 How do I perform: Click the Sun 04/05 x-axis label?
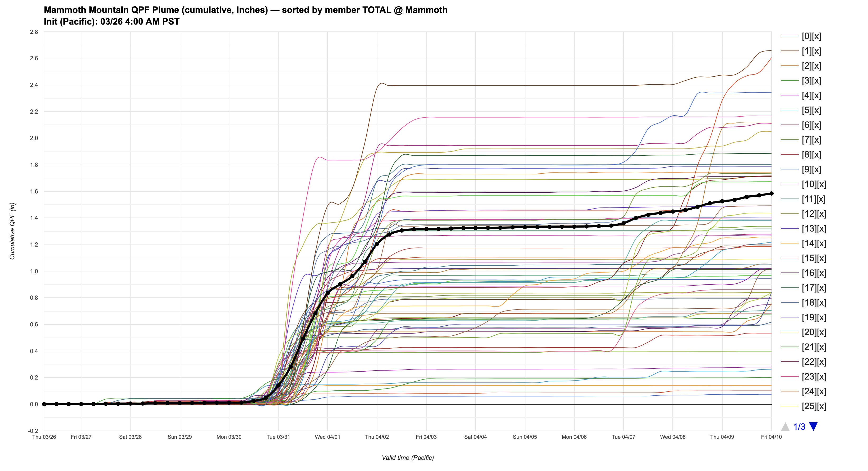(525, 437)
